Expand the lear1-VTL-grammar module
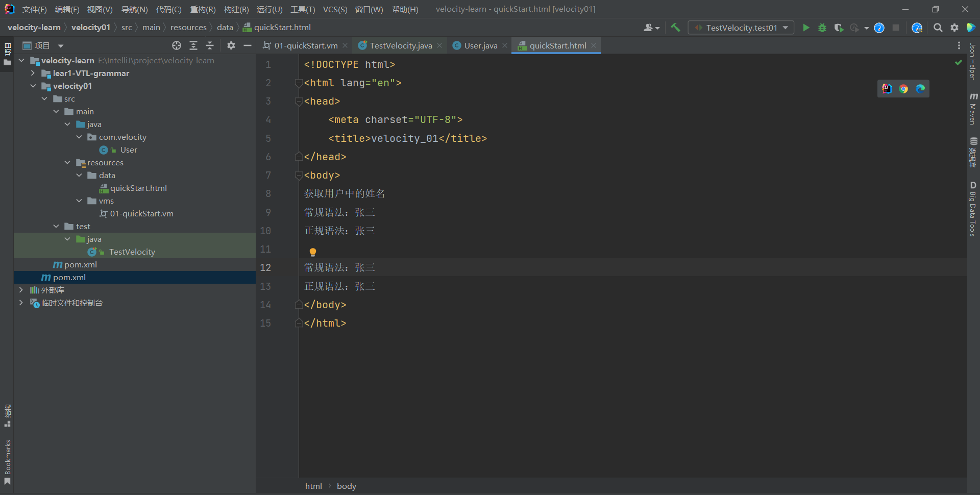Viewport: 980px width, 495px height. point(33,73)
